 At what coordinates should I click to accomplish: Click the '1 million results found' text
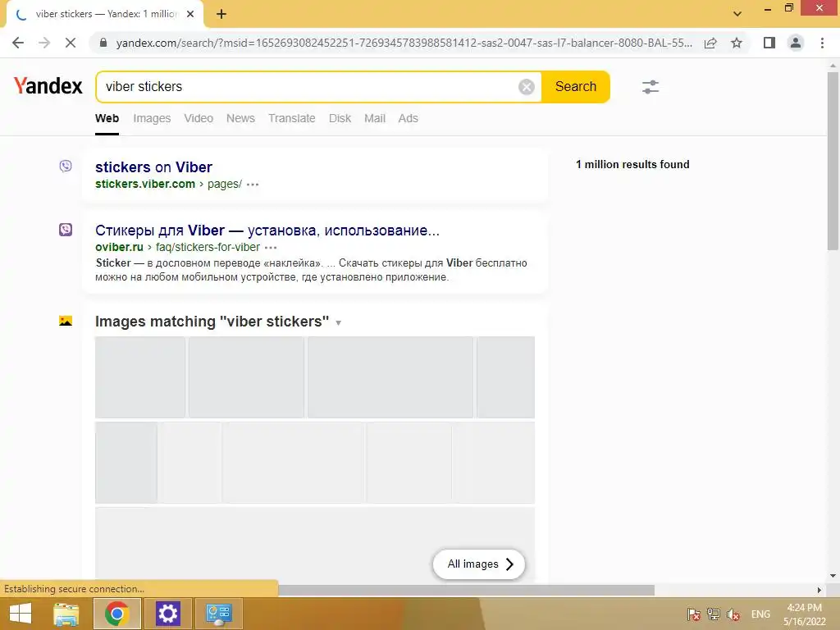[x=632, y=164]
